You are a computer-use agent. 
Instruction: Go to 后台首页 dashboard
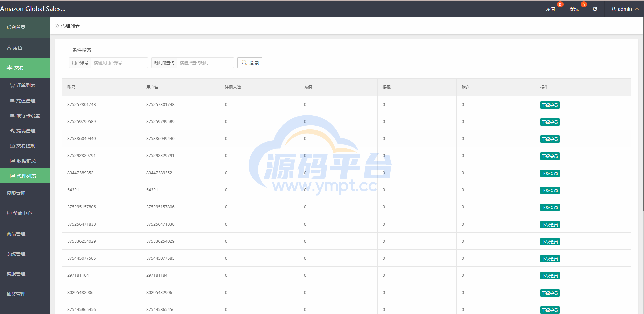[25, 27]
